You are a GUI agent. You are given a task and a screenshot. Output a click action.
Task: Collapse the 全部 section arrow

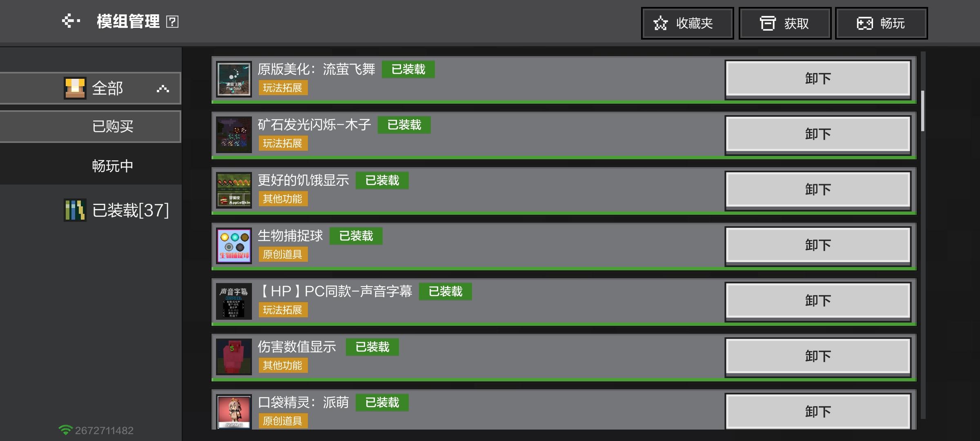tap(163, 88)
